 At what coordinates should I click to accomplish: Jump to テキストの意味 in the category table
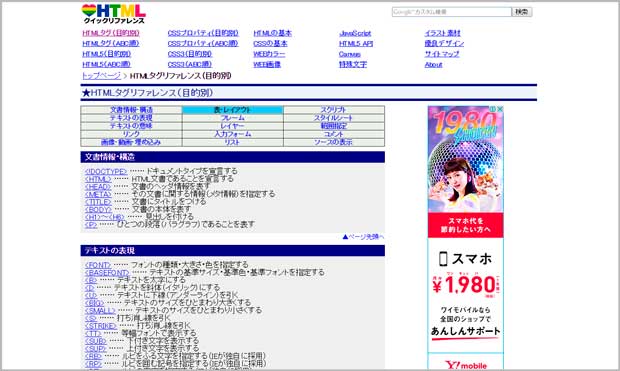tap(131, 126)
